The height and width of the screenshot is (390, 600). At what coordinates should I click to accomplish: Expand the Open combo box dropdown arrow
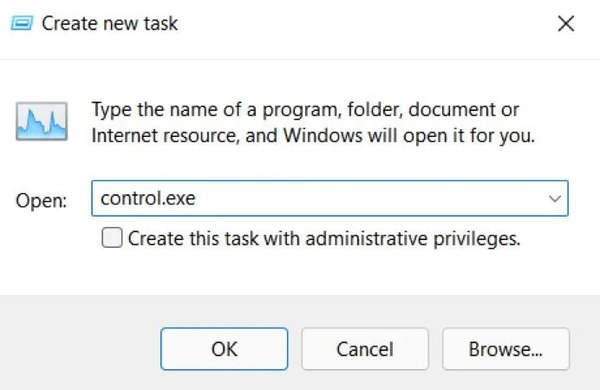554,198
